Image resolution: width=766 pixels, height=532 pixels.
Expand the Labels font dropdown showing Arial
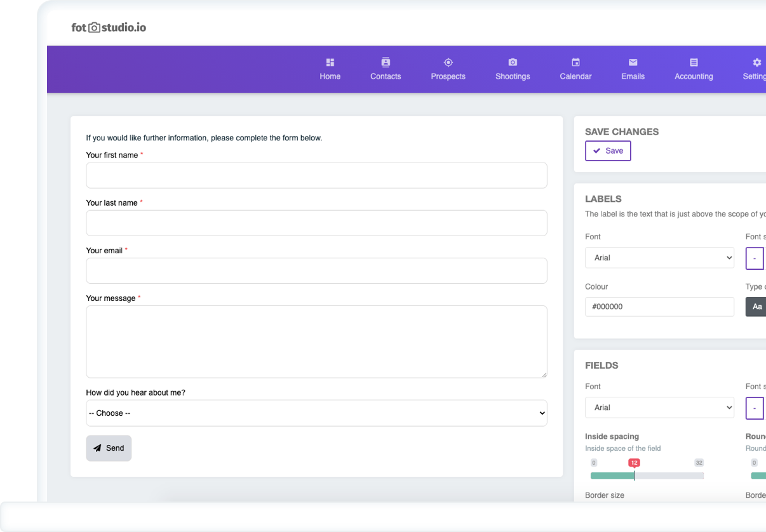[x=659, y=258]
